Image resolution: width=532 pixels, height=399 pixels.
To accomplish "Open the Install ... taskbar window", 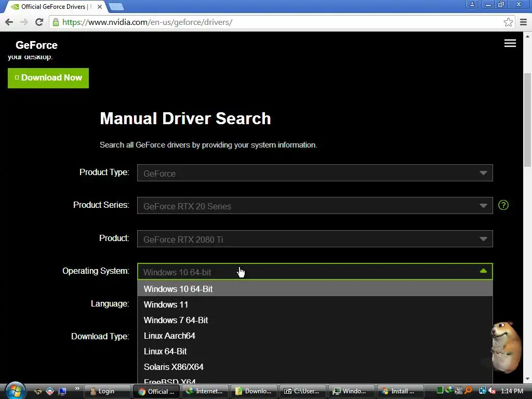I will (x=401, y=391).
